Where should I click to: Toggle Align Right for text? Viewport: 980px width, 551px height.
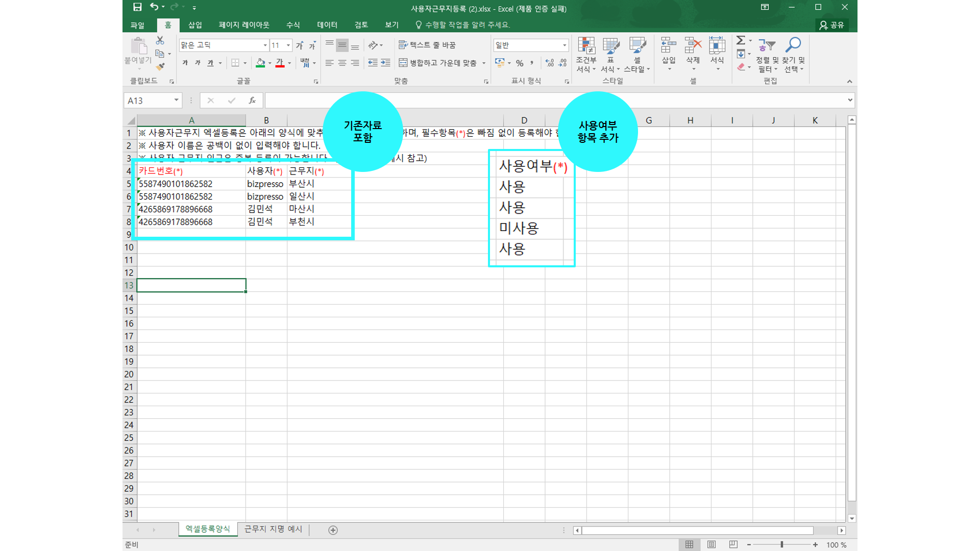[x=355, y=63]
